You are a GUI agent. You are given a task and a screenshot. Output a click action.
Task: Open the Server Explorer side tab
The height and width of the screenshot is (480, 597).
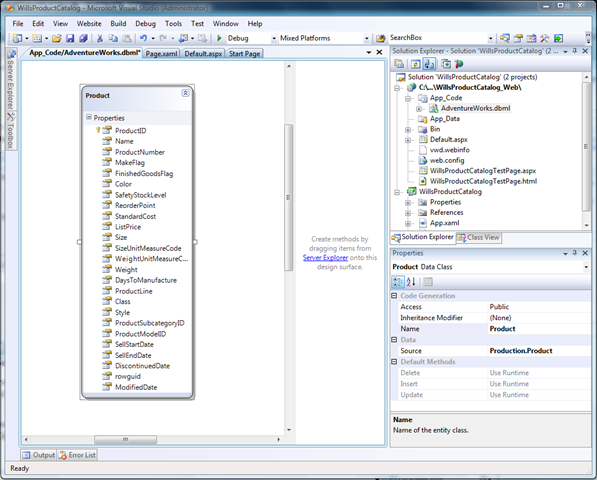11,79
